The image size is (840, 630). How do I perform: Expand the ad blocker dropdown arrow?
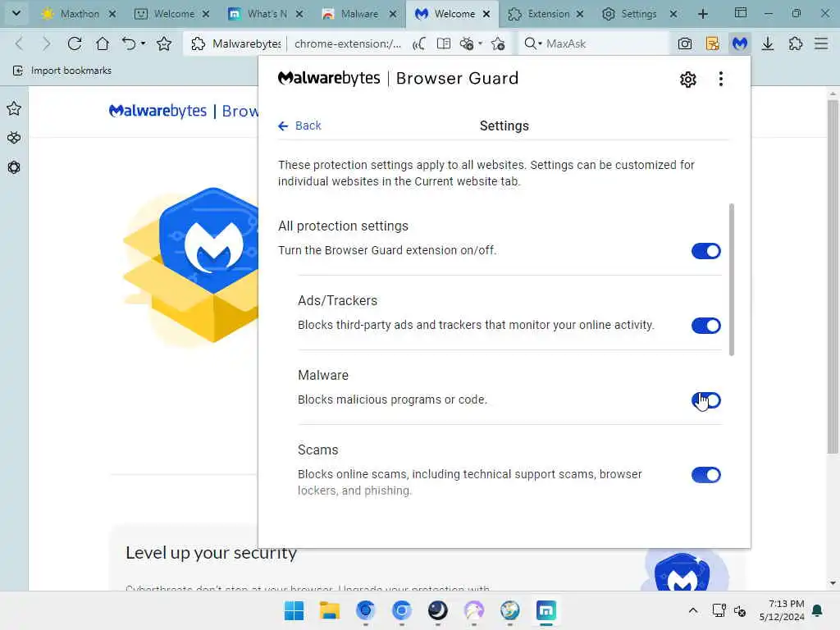[x=480, y=43]
